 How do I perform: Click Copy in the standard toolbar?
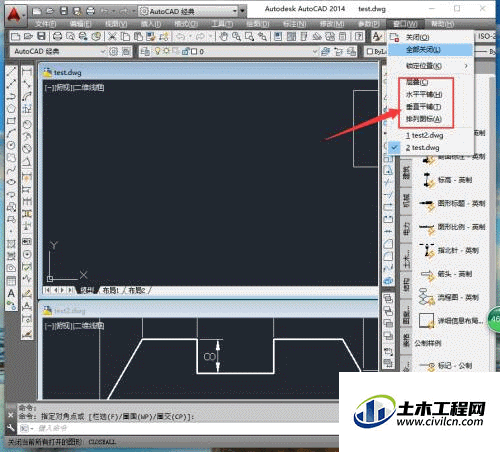[125, 36]
